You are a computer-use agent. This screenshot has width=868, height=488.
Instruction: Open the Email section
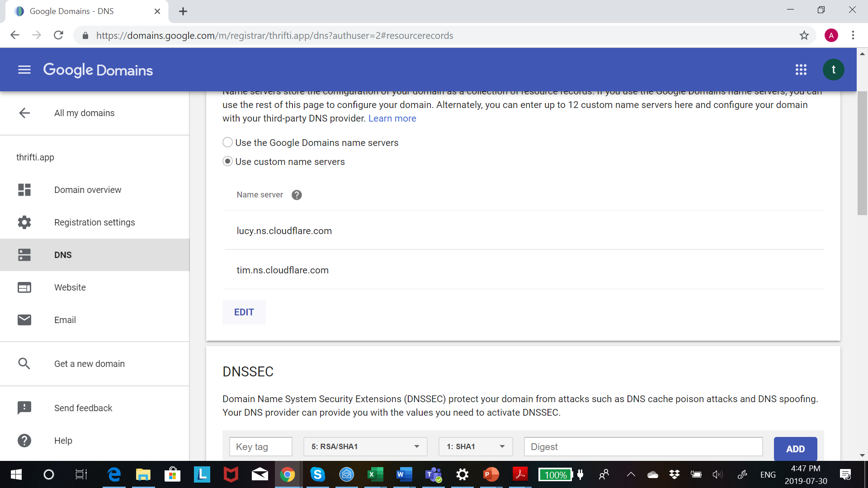click(x=65, y=320)
